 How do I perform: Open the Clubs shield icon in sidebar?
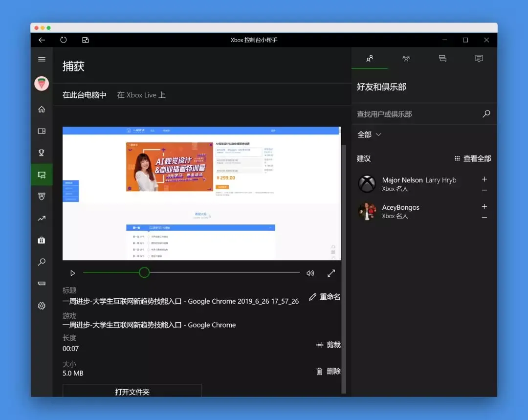click(42, 197)
